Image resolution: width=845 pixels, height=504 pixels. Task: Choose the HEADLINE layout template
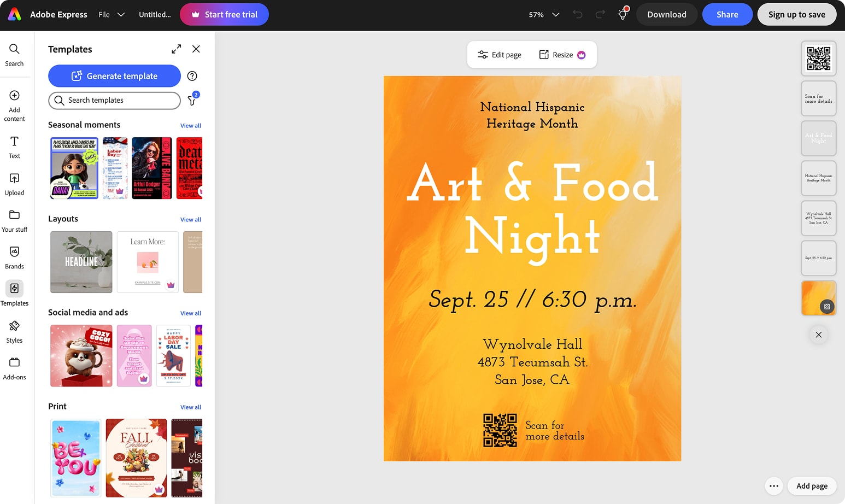[x=81, y=262]
